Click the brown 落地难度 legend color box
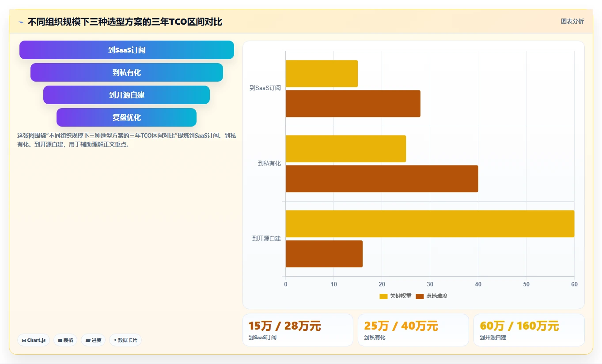 [420, 296]
